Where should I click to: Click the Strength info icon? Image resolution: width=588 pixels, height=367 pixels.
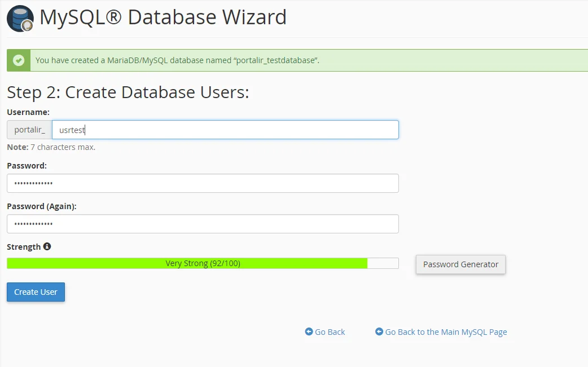coord(47,246)
